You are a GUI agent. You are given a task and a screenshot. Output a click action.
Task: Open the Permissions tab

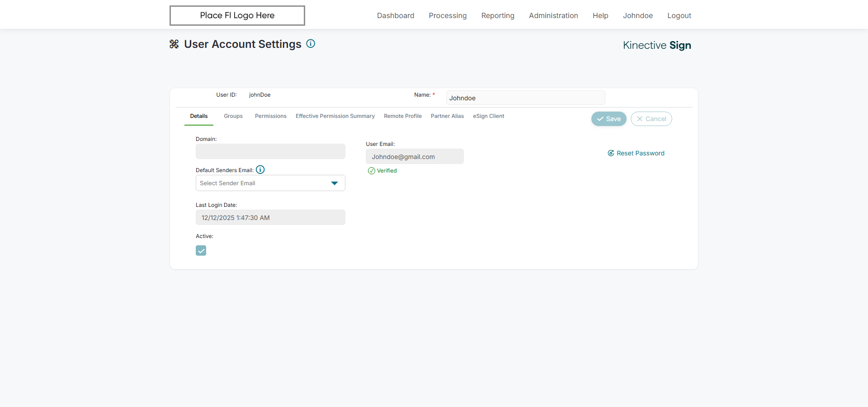[x=271, y=116]
